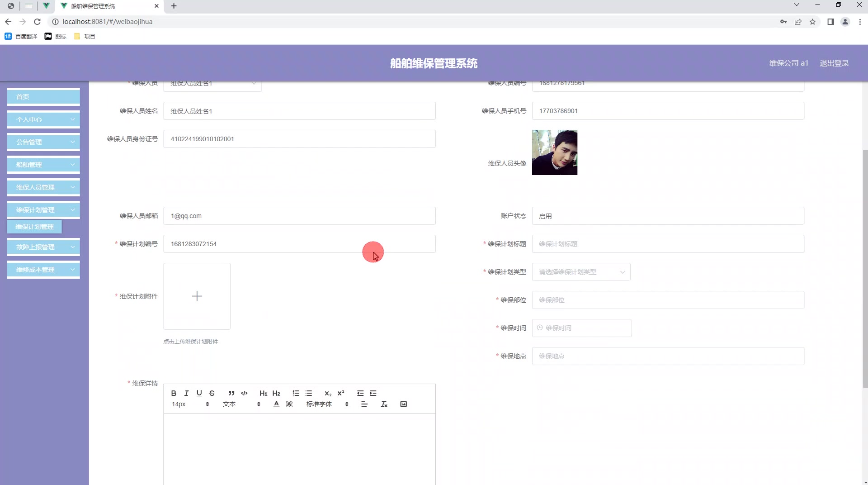This screenshot has width=868, height=485.
Task: Toggle bold formatting in the editor
Action: click(x=174, y=393)
